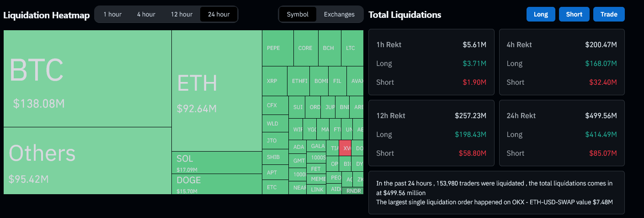Viewport: 644px width, 218px height.
Task: Select the 1 hour timeframe tab
Action: [112, 14]
